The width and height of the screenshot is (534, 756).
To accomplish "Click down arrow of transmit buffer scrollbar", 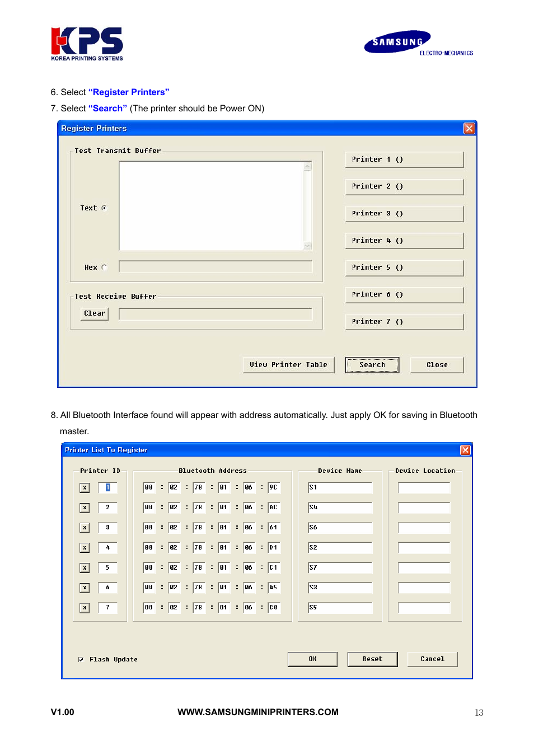I will (307, 246).
